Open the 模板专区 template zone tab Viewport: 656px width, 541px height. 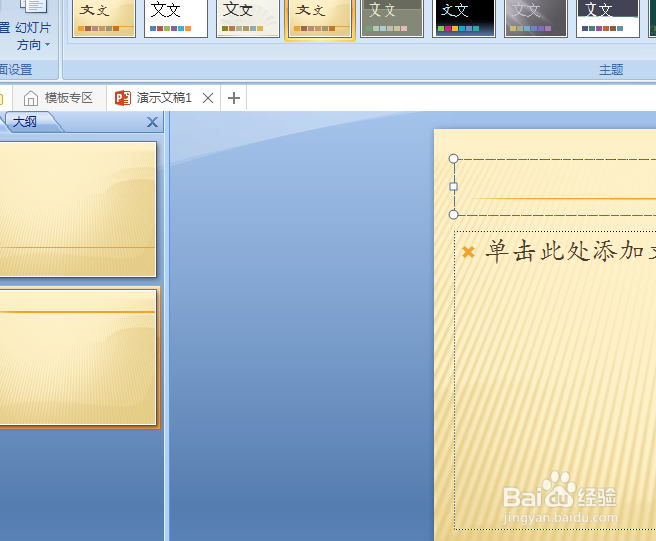point(59,98)
